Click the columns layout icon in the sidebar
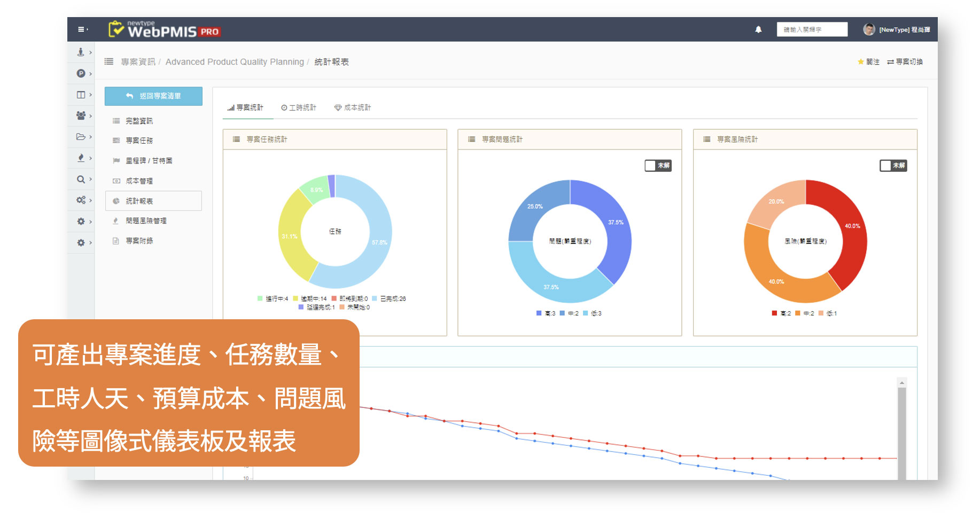The width and height of the screenshot is (980, 520). pos(81,94)
